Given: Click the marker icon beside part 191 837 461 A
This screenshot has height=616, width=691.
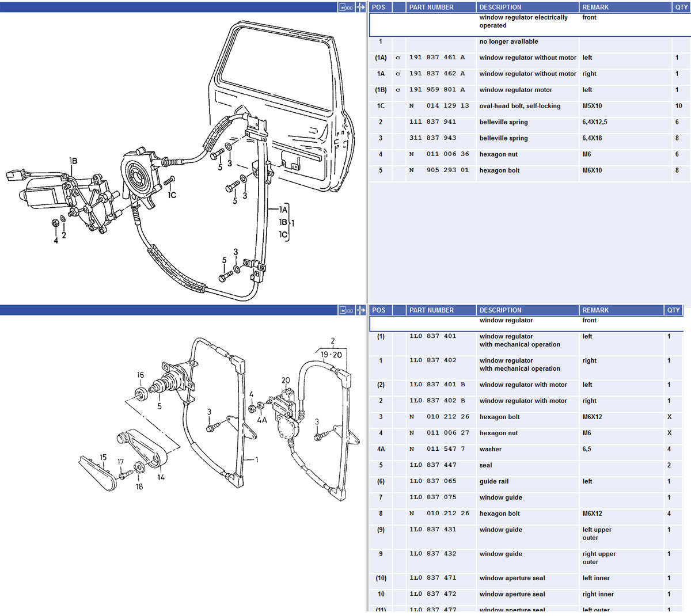Looking at the screenshot, I should (x=398, y=58).
